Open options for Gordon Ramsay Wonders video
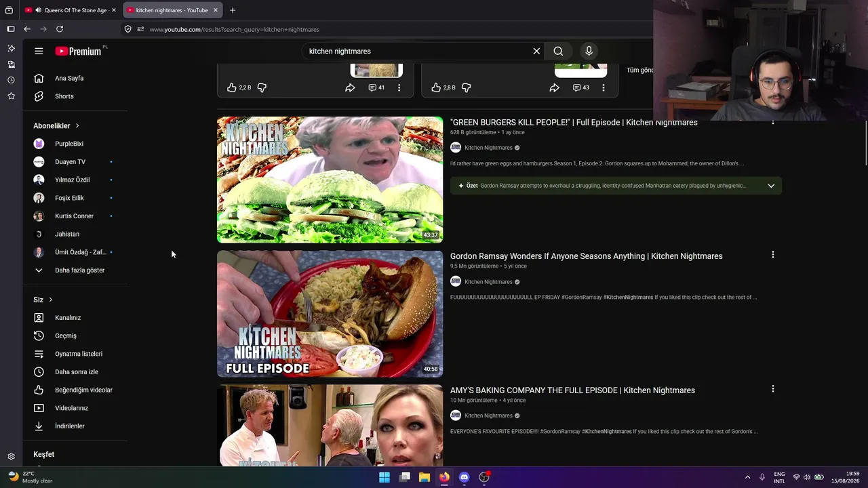 [x=772, y=255]
